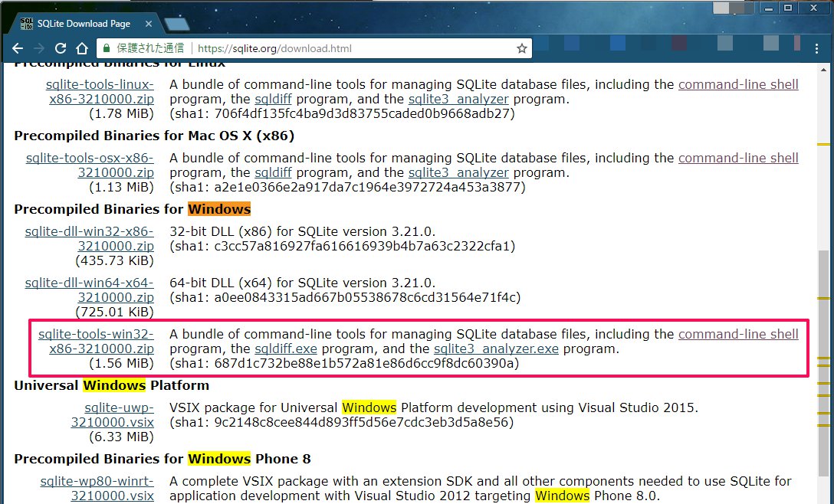Download sqlite-dll-win32-x86-3210000.zip
The image size is (834, 504).
tap(89, 239)
